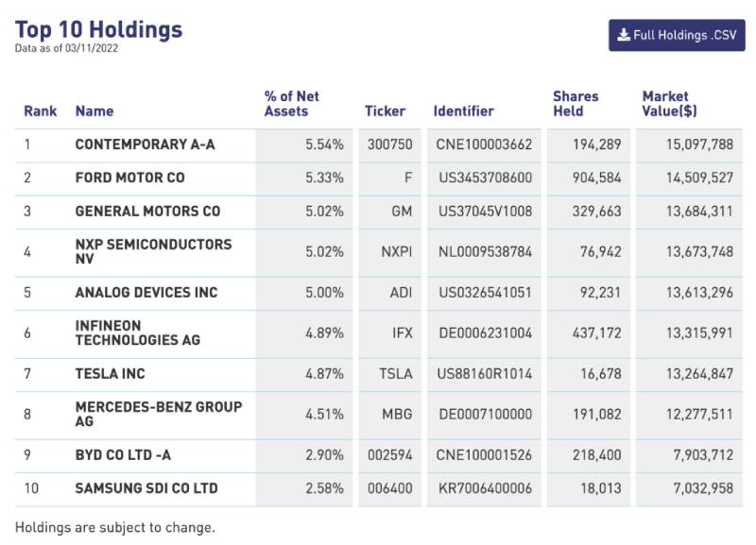Select the Name column header
Screen dimensions: 756x545
coord(94,111)
